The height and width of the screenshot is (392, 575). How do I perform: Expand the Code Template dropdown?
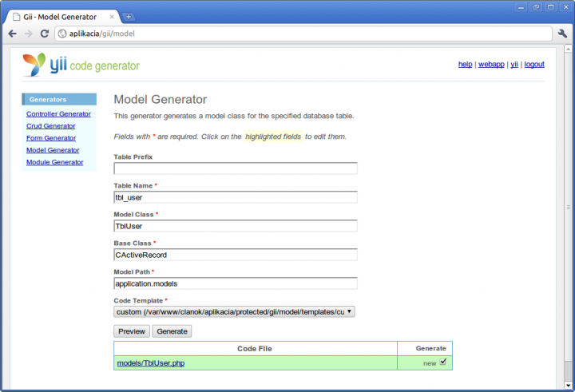234,311
